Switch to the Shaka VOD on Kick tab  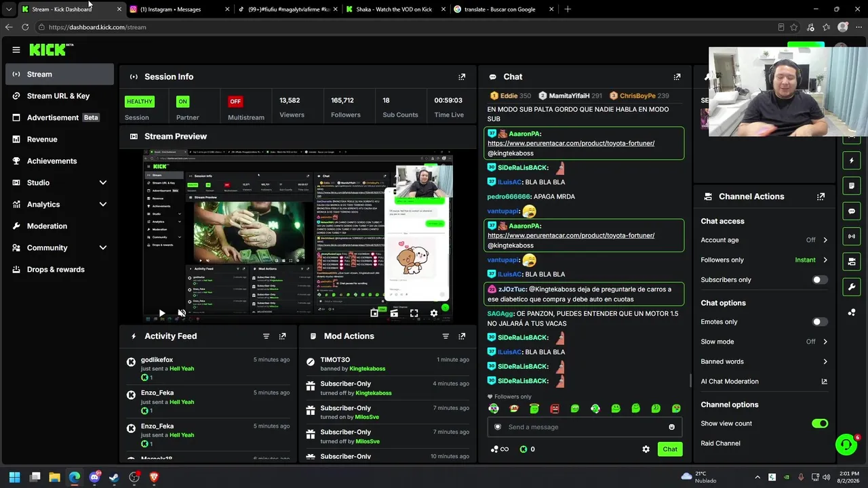click(395, 9)
